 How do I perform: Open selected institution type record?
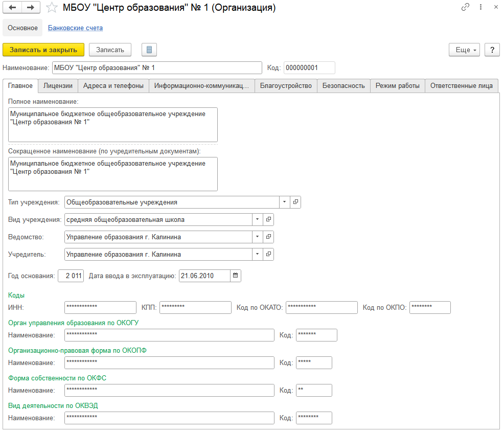pos(295,202)
